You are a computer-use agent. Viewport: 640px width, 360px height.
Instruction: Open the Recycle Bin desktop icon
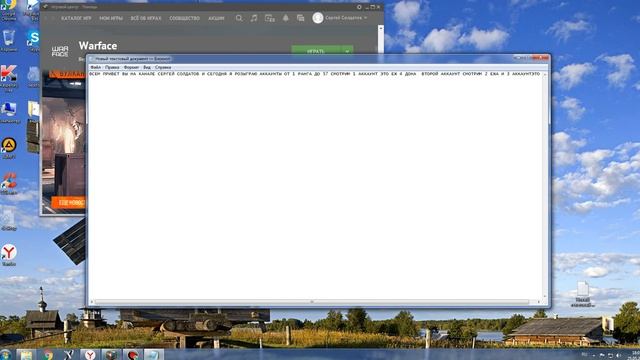[9, 41]
